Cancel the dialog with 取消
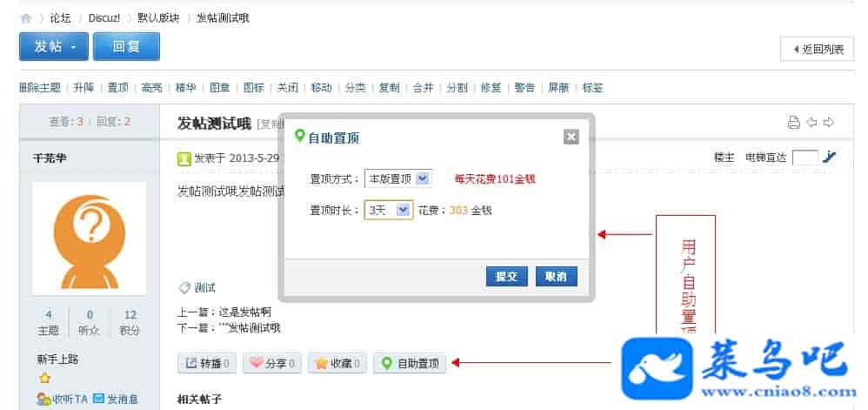The height and width of the screenshot is (410, 868). [x=557, y=277]
